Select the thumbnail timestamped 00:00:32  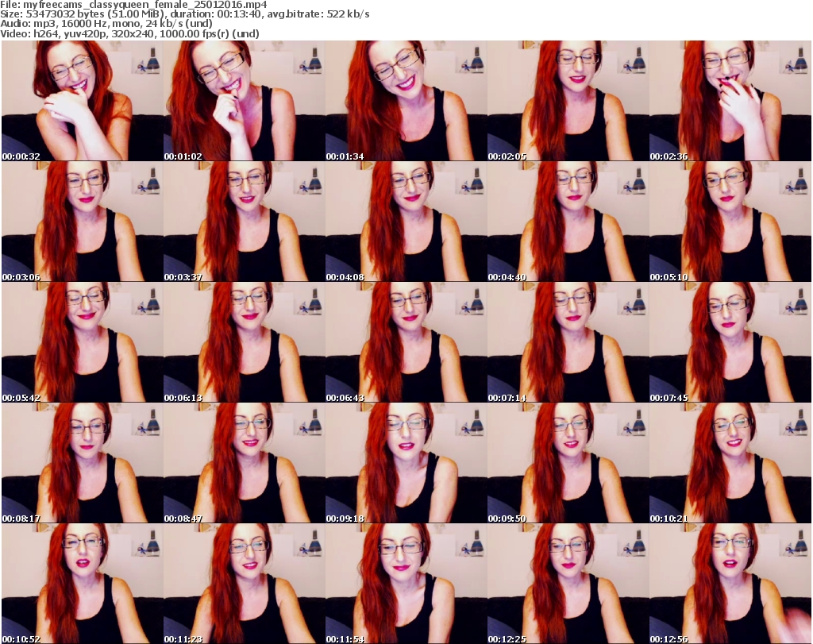[83, 101]
